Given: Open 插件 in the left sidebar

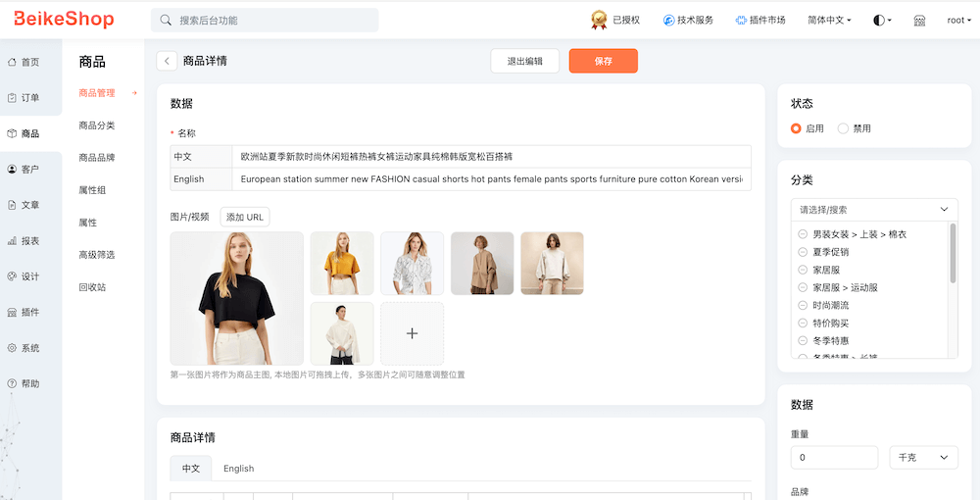Looking at the screenshot, I should pyautogui.click(x=24, y=312).
